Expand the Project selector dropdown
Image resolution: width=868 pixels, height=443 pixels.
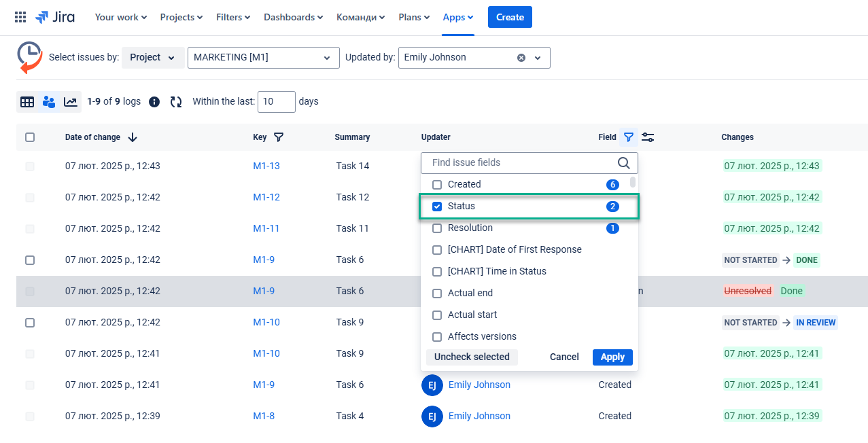152,58
